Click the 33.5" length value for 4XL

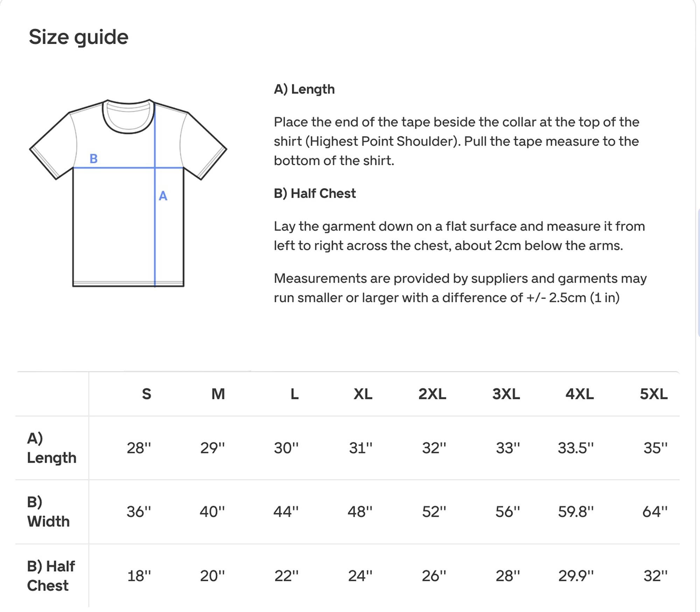pyautogui.click(x=576, y=448)
